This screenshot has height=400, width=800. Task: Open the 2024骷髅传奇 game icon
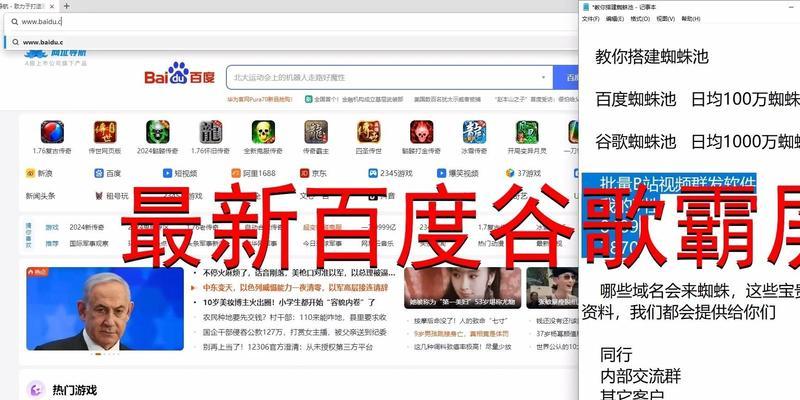point(158,132)
